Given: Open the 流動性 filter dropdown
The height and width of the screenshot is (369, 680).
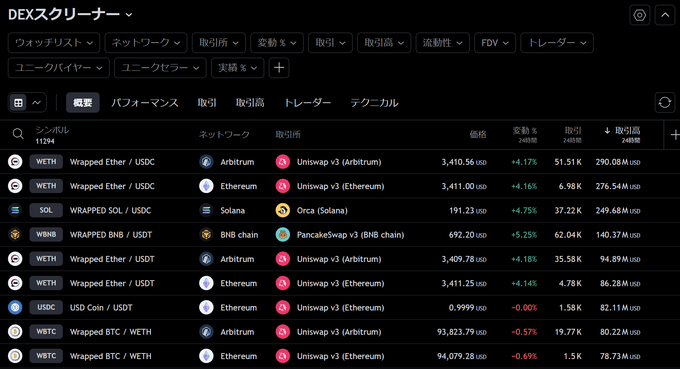Looking at the screenshot, I should tap(442, 42).
